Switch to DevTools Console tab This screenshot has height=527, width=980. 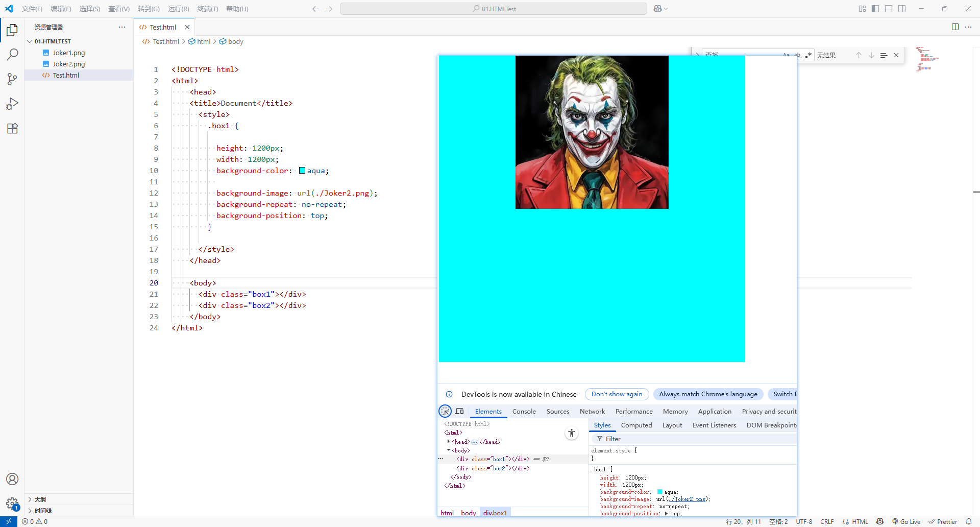coord(524,411)
